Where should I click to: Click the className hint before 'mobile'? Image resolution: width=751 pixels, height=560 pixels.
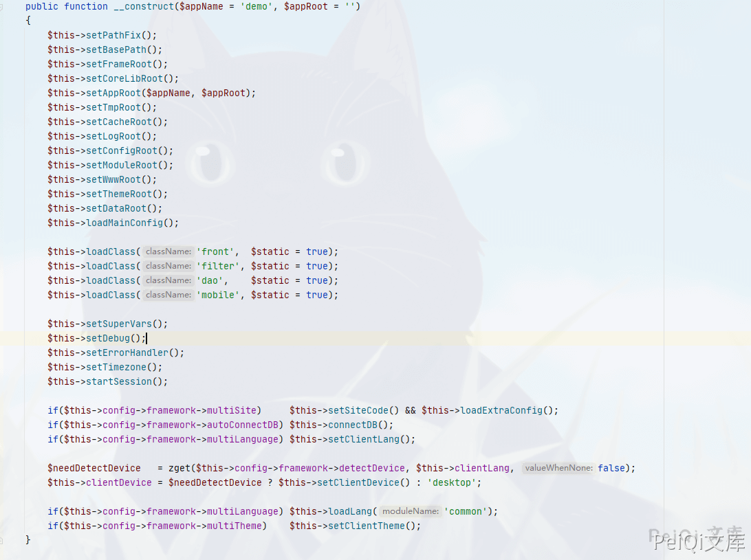coord(168,295)
